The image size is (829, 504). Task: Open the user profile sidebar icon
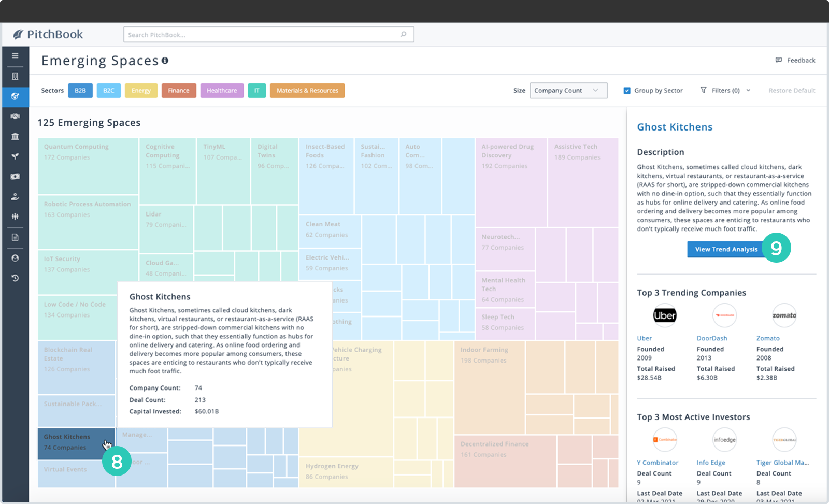(15, 258)
